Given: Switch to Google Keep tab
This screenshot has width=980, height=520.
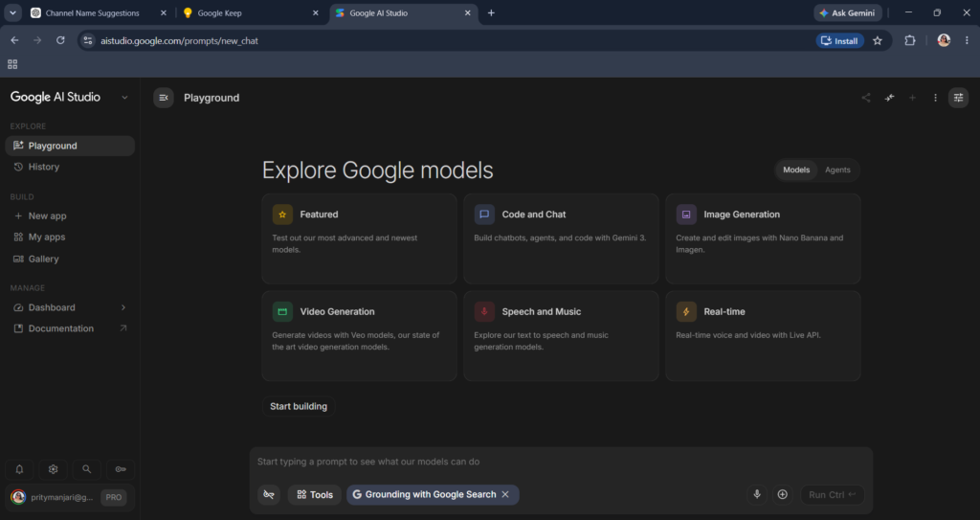Looking at the screenshot, I should pyautogui.click(x=251, y=13).
